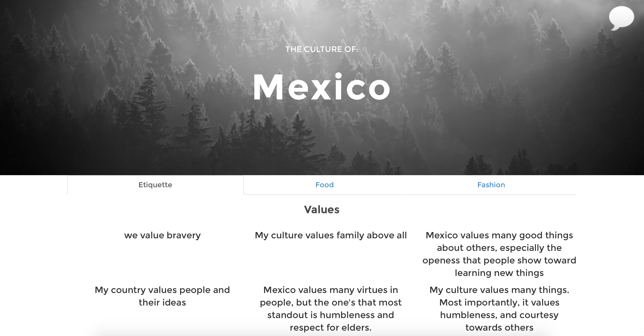Click entry about courtesy towards others
This screenshot has width=644, height=336.
tap(499, 308)
